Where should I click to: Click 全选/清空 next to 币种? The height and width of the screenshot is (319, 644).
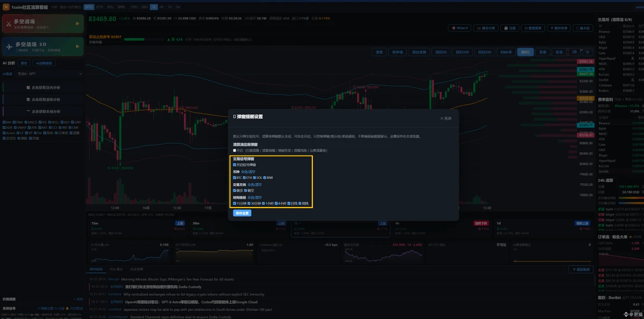[x=248, y=172]
